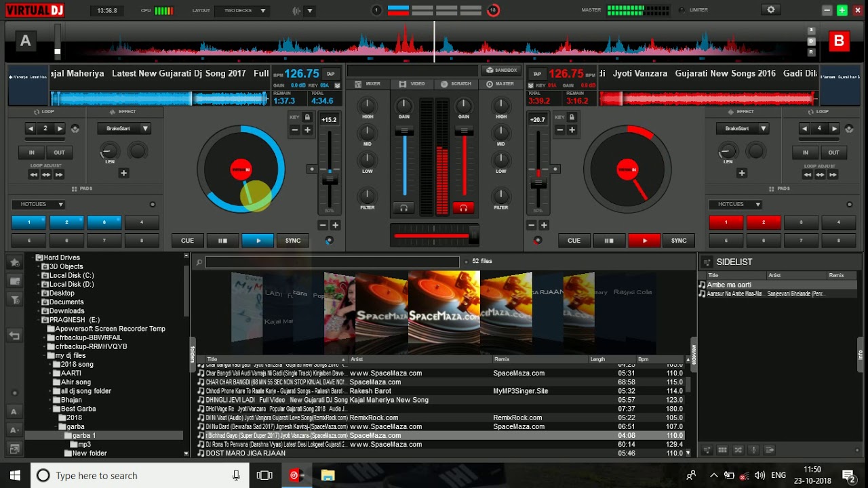
Task: Set loop IN on left deck
Action: pos(31,152)
